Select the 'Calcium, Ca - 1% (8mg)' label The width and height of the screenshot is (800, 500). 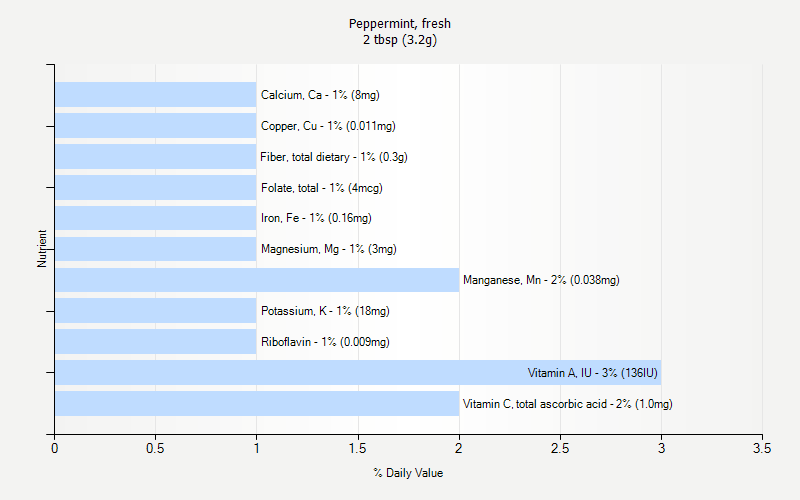click(320, 95)
